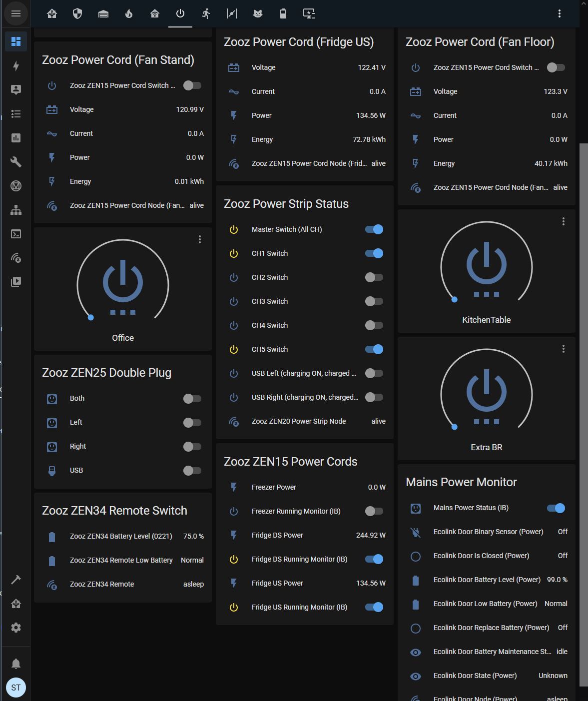Switch to the monitor and phone devices tab
Viewport: 588px width, 701px height.
(x=309, y=14)
